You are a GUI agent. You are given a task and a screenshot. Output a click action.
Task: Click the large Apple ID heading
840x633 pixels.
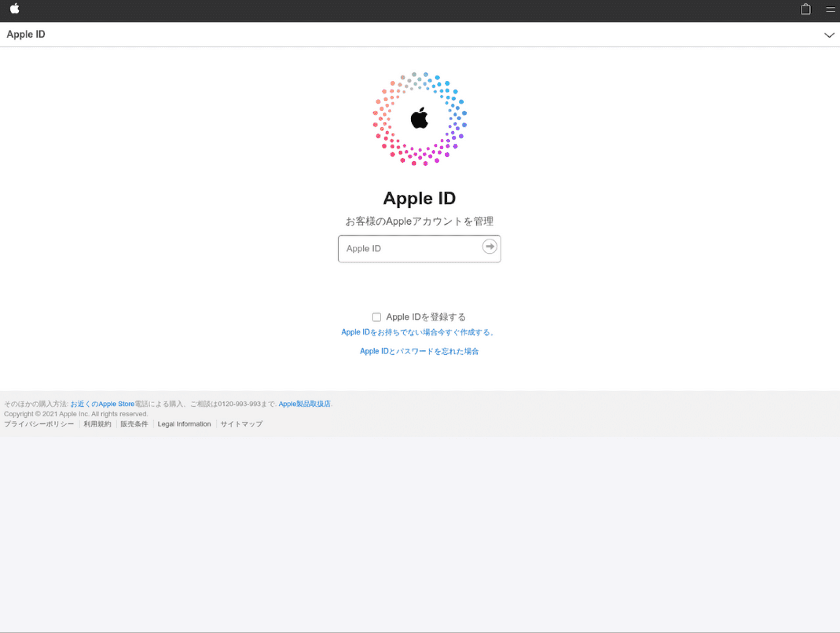(x=419, y=198)
